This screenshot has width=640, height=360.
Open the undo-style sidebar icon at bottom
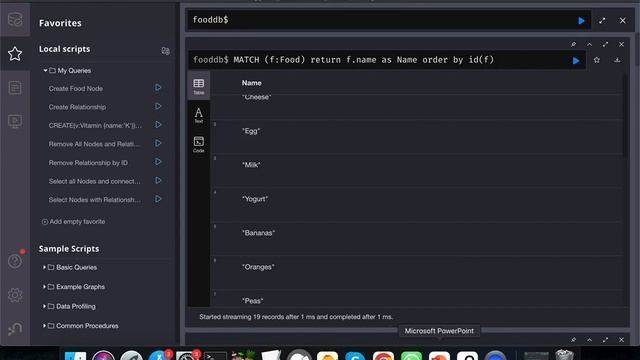coord(15,329)
